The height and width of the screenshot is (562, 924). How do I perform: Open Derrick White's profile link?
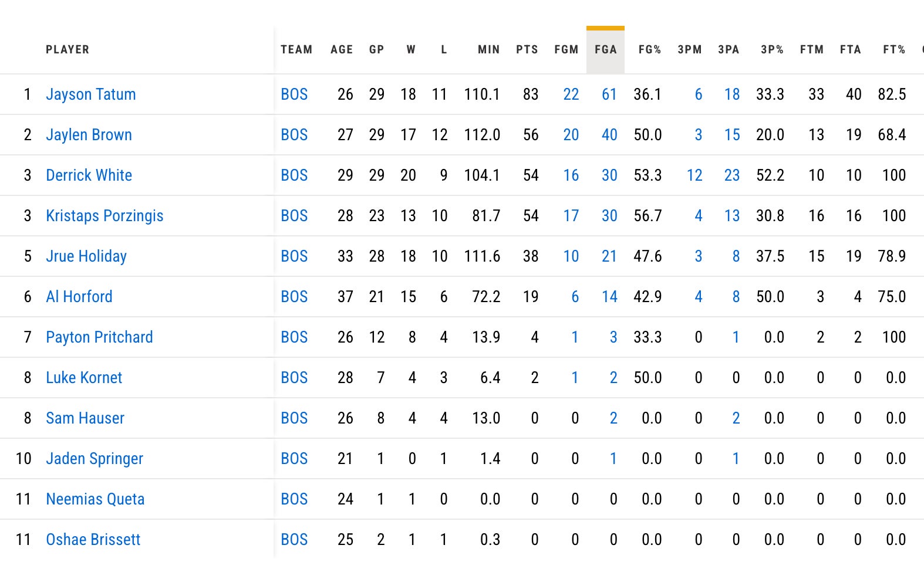tap(89, 175)
